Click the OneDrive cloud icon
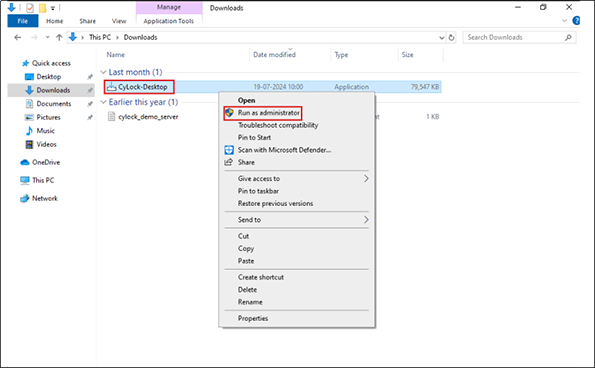The width and height of the screenshot is (595, 368). coord(25,162)
